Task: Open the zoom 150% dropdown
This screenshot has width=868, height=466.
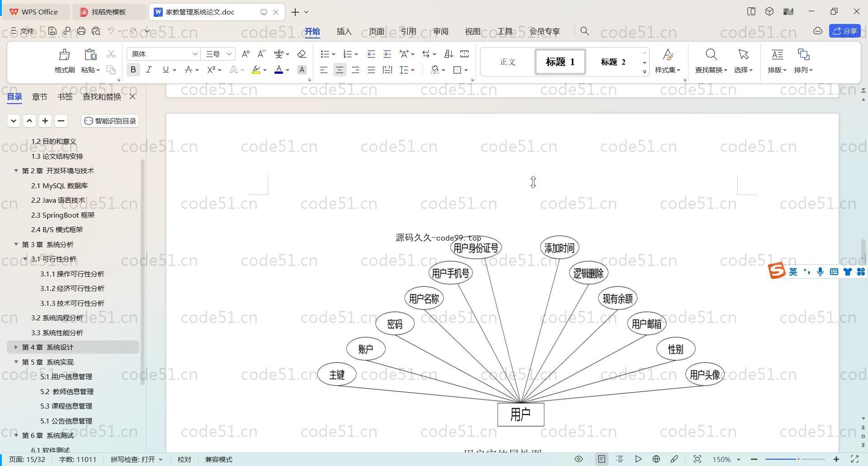Action: pyautogui.click(x=739, y=459)
